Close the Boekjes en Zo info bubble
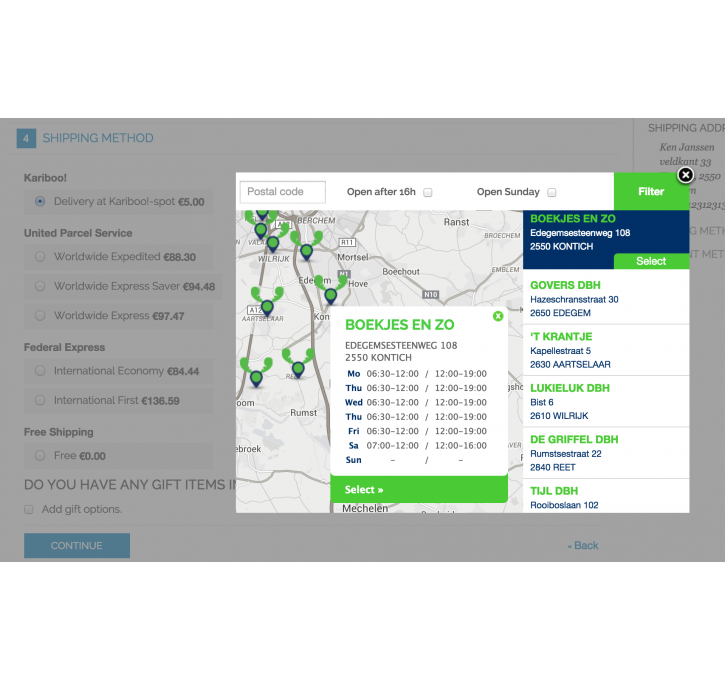Viewport: 725px width, 680px height. pyautogui.click(x=498, y=316)
